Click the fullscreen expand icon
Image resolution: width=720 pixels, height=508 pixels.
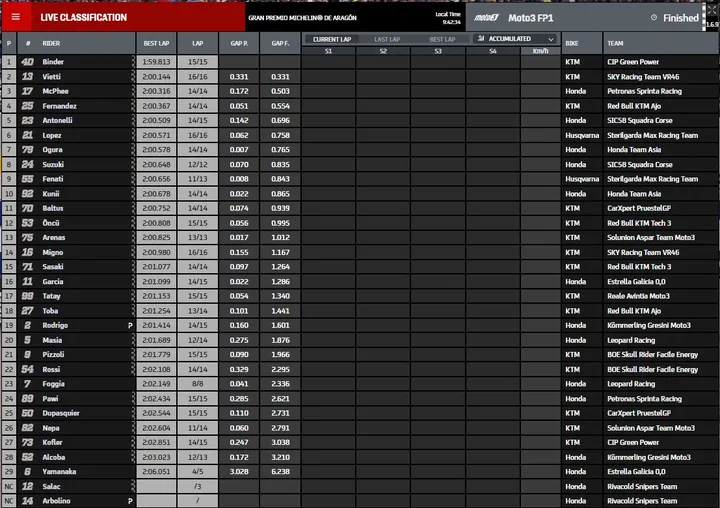tap(712, 10)
